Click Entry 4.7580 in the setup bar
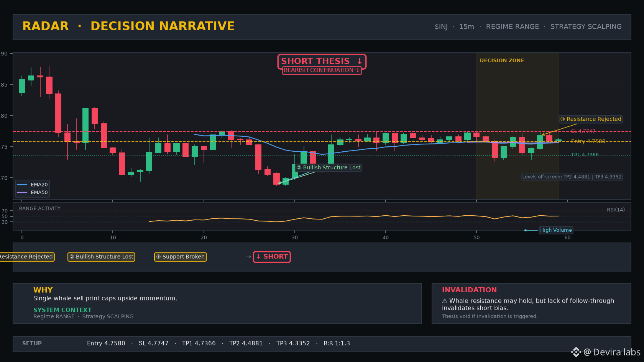Image resolution: width=644 pixels, height=362 pixels. pyautogui.click(x=106, y=344)
